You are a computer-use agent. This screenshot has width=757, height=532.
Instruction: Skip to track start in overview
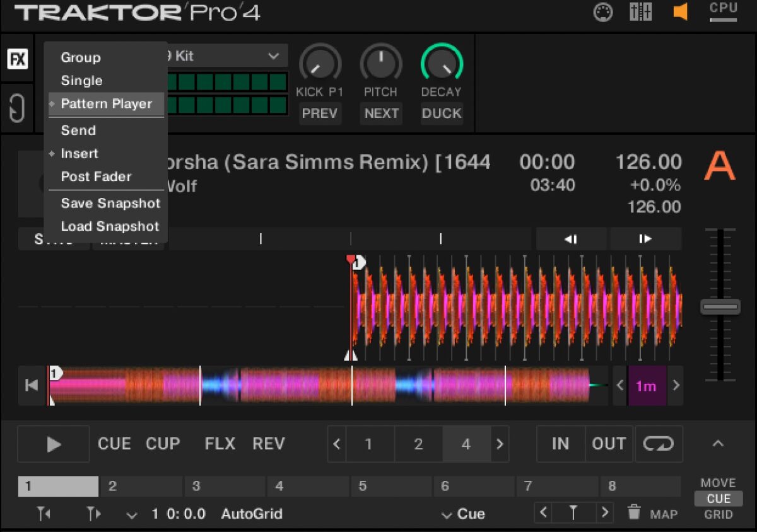pyautogui.click(x=32, y=385)
